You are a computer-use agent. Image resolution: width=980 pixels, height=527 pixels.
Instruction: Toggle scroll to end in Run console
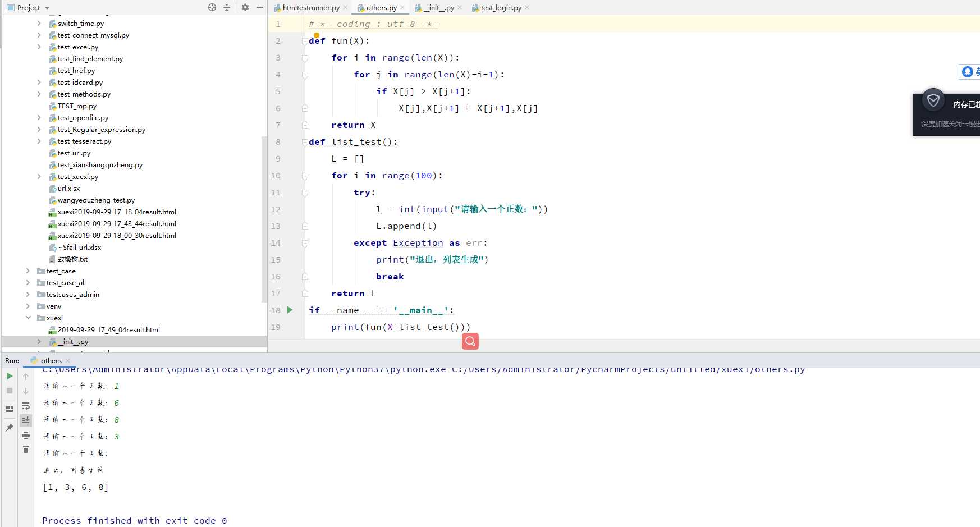[x=26, y=420]
